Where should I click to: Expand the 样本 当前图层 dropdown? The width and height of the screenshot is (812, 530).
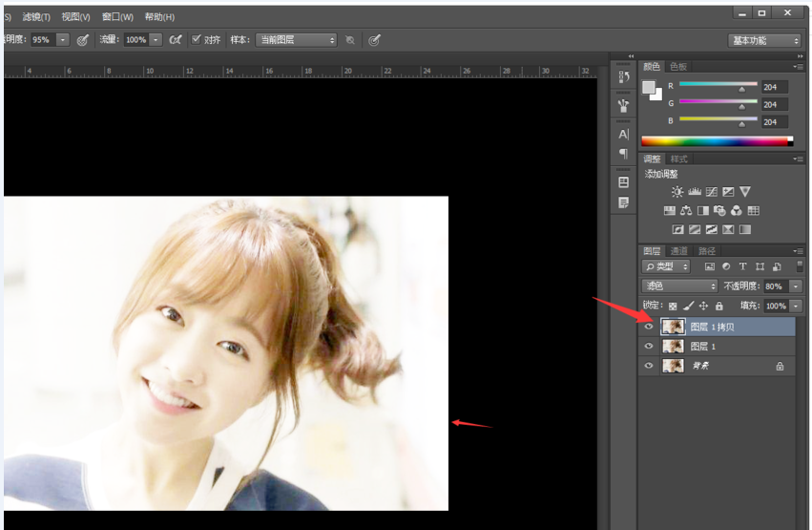click(296, 40)
